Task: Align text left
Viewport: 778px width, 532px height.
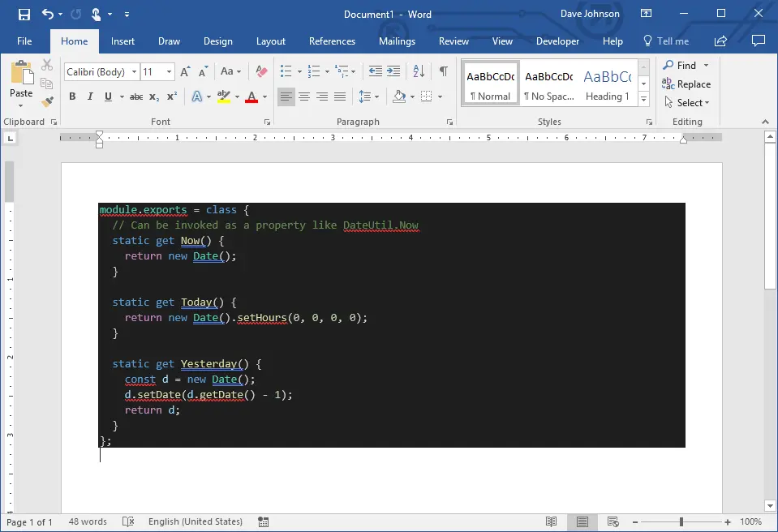Action: coord(286,97)
